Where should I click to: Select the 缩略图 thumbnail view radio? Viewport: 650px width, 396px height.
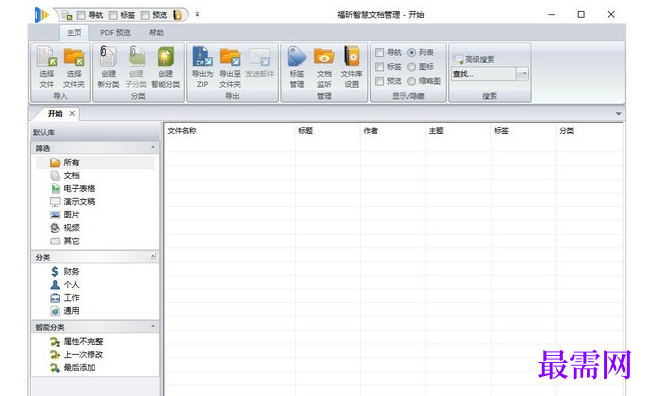[411, 81]
